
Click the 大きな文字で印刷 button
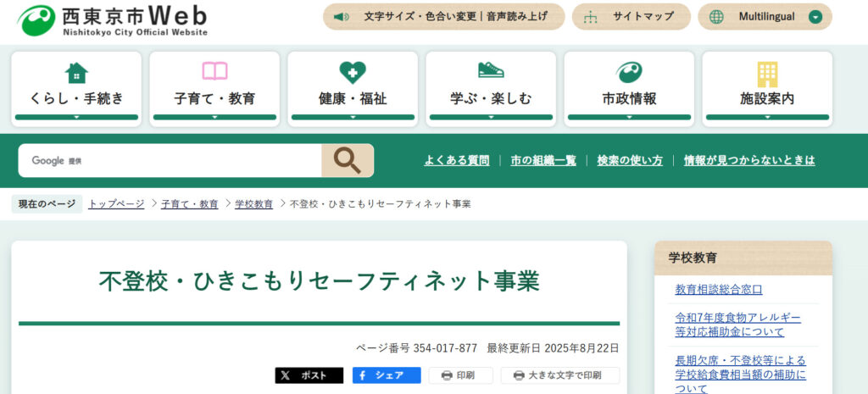pyautogui.click(x=559, y=375)
